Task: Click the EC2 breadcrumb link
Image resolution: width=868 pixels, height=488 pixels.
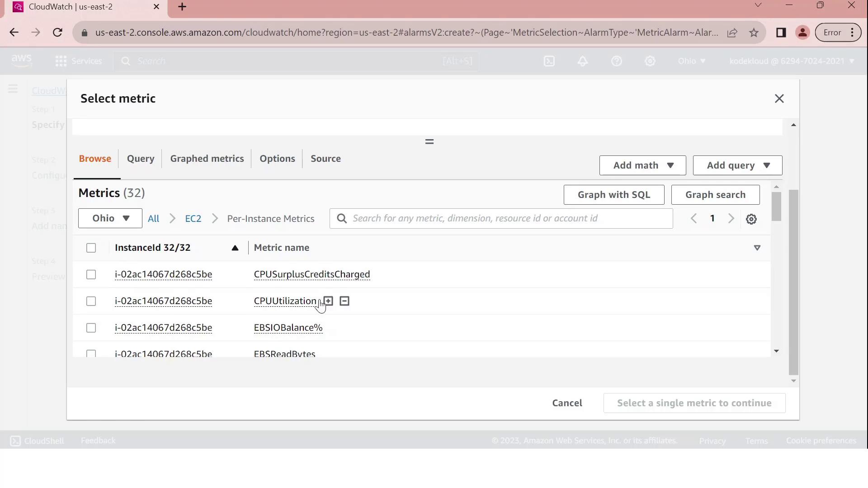Action: pyautogui.click(x=193, y=219)
